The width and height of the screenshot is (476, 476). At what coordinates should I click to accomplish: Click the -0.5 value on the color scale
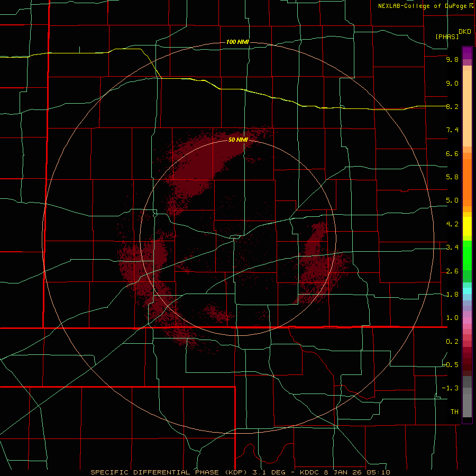(x=450, y=364)
